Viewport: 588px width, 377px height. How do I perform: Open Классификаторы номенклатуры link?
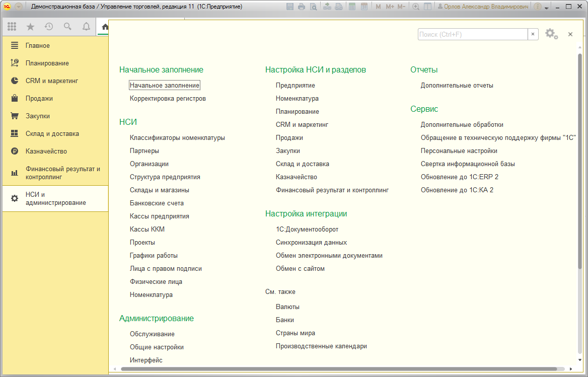(177, 137)
